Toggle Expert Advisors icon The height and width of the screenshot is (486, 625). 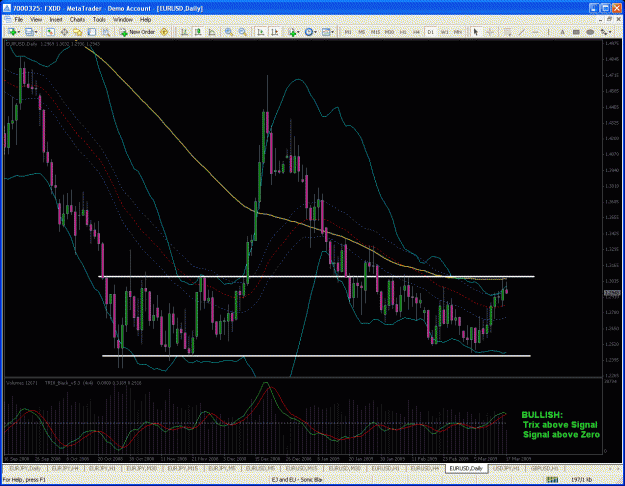164,32
